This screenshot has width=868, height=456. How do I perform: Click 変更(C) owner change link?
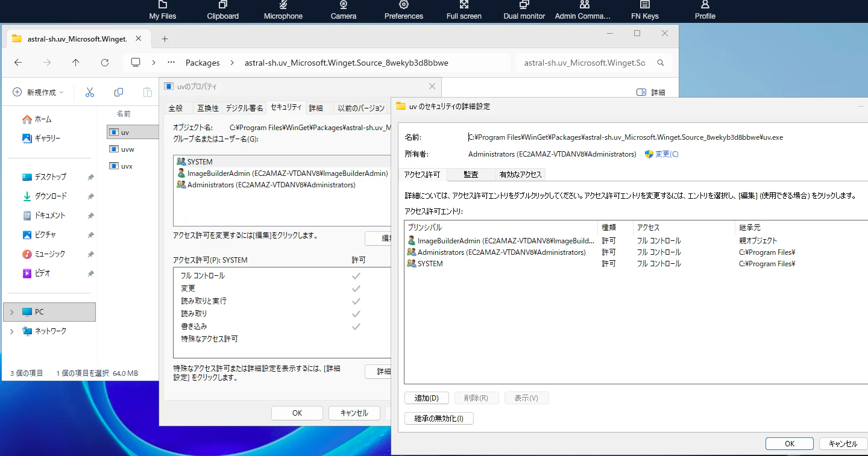pos(667,154)
